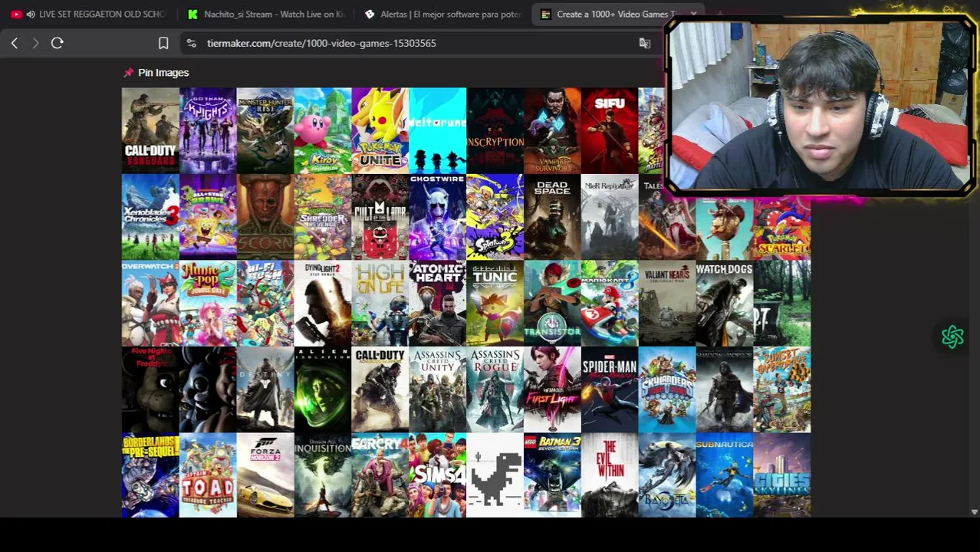Viewport: 980px width, 552px height.
Task: Select the Inscryption cover art
Action: (x=495, y=130)
